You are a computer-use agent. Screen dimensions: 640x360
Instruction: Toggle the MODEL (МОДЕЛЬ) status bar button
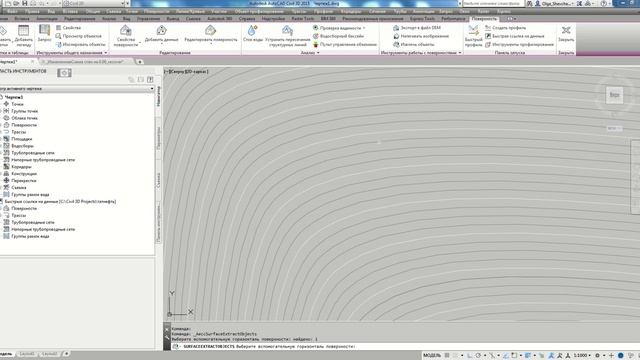click(431, 356)
